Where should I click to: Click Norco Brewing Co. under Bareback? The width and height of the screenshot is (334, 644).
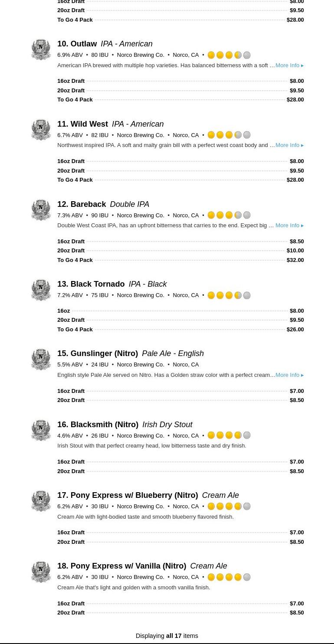click(x=141, y=216)
